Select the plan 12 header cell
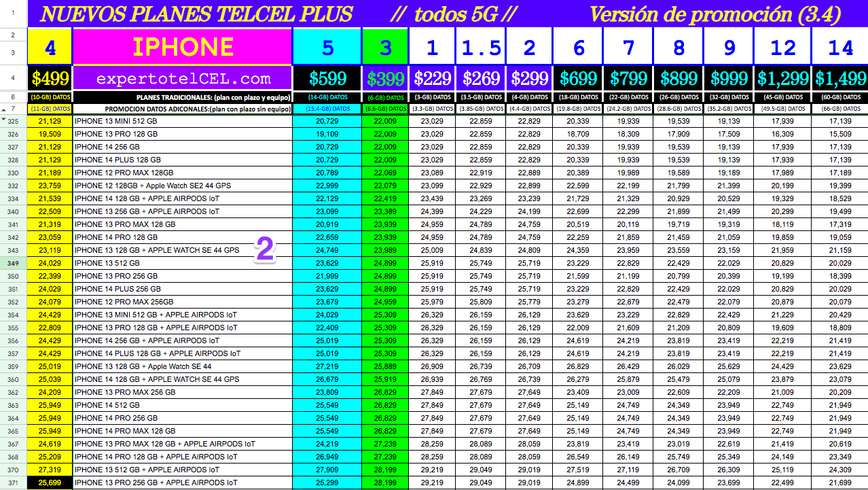This screenshot has width=868, height=490. tap(783, 47)
